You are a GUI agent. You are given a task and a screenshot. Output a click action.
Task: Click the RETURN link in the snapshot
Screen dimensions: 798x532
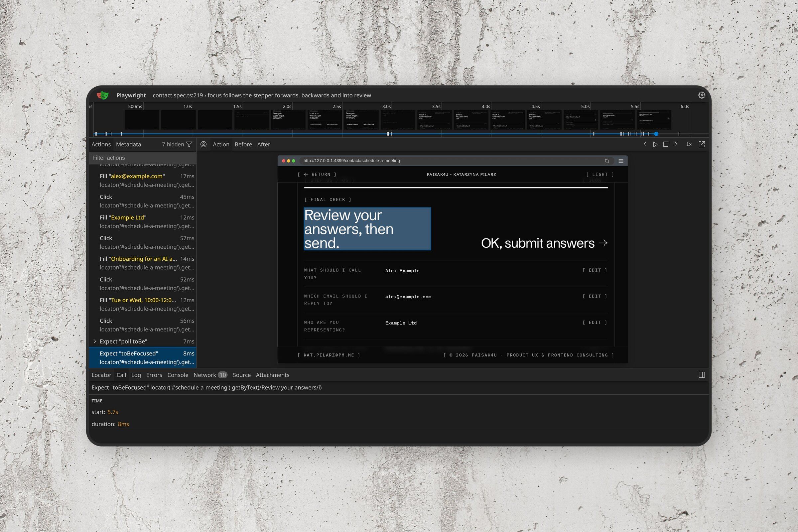(317, 174)
